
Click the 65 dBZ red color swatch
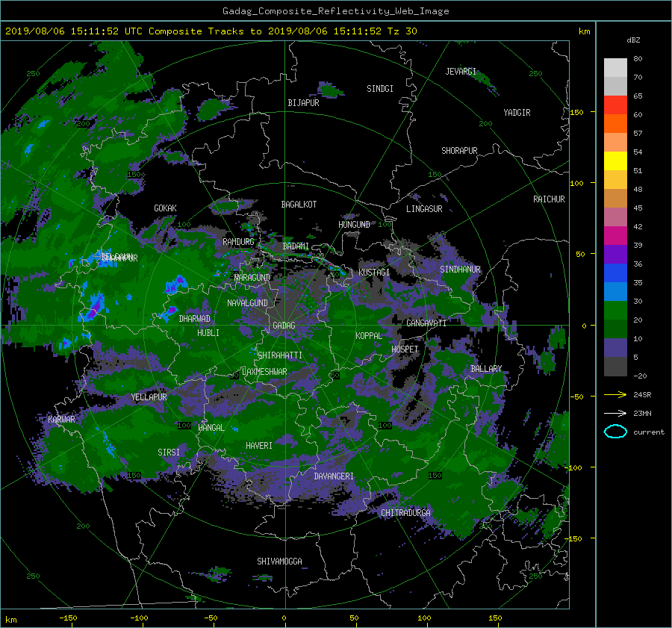click(x=615, y=105)
